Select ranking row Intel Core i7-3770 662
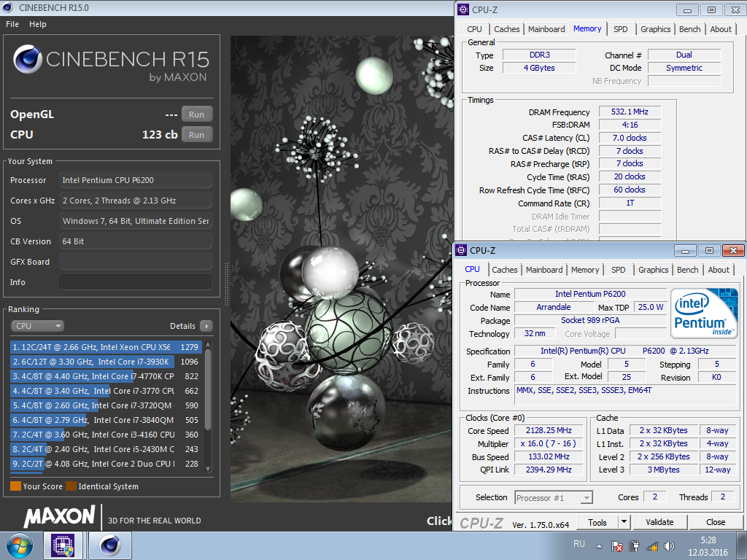Screen dimensions: 747x560 pos(106,391)
